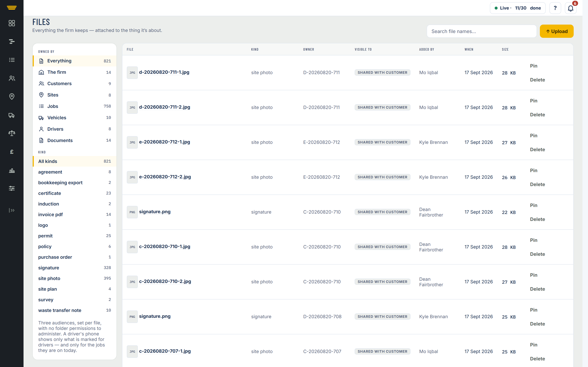Viewport: 588px width, 367px height.
Task: Open the reports bar chart icon
Action: coord(12,170)
